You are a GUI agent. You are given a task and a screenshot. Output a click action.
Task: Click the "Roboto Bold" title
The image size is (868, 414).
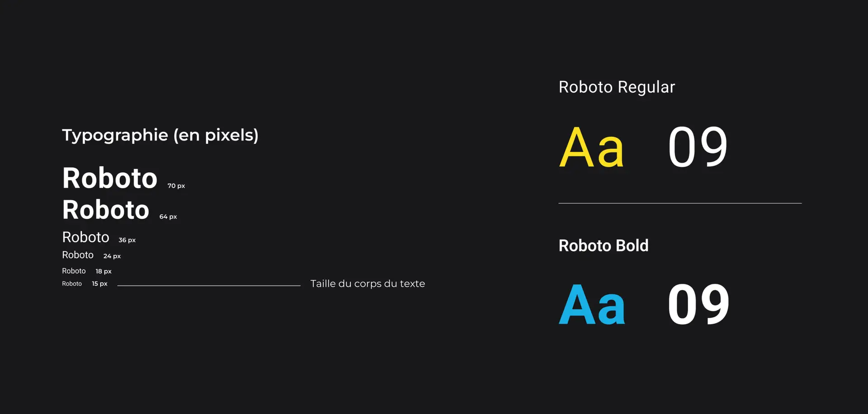point(604,245)
